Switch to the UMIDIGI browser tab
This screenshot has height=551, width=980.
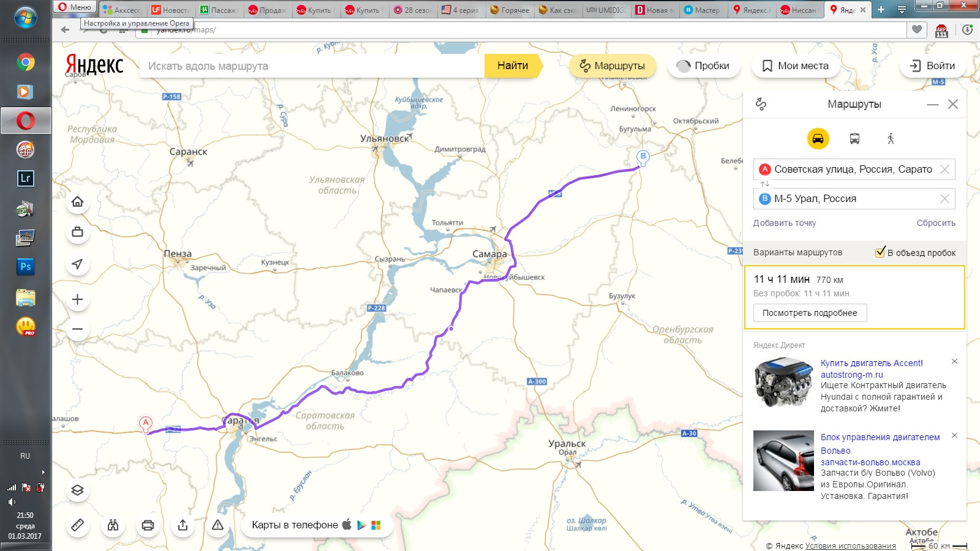(607, 10)
